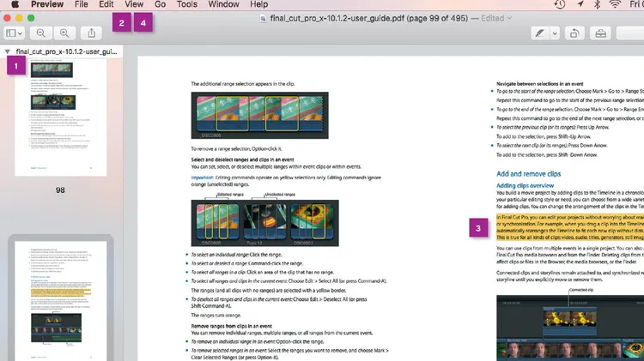Image resolution: width=644 pixels, height=361 pixels.
Task: Show the Markup toolbox
Action: pos(600,33)
